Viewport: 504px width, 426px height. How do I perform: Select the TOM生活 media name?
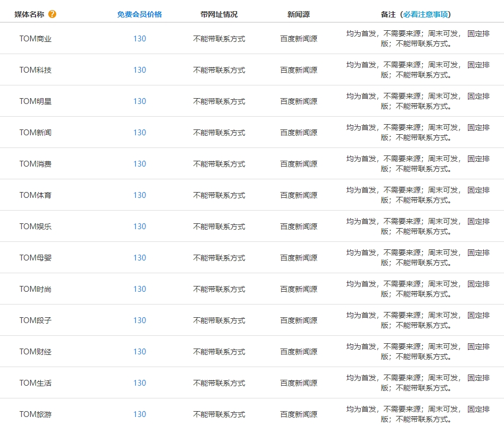click(x=36, y=383)
